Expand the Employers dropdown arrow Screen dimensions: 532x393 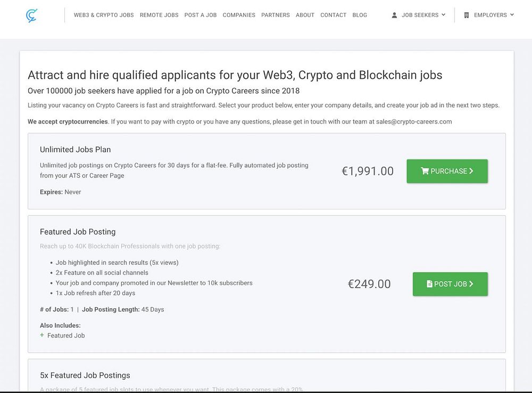pyautogui.click(x=512, y=15)
